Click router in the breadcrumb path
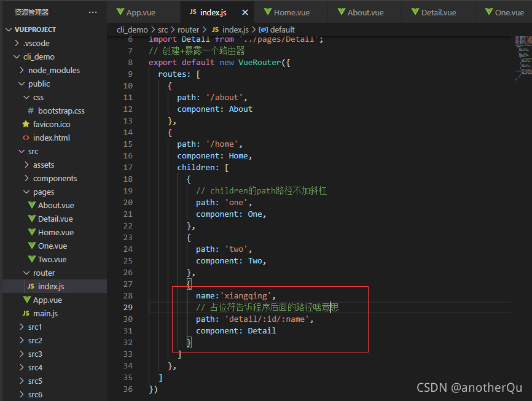Image resolution: width=532 pixels, height=401 pixels. 189,30
